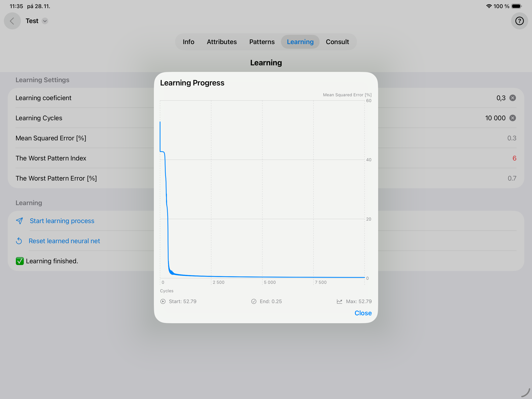Screen dimensions: 532x399
Task: Clear the Learning coeficient value
Action: [512, 98]
